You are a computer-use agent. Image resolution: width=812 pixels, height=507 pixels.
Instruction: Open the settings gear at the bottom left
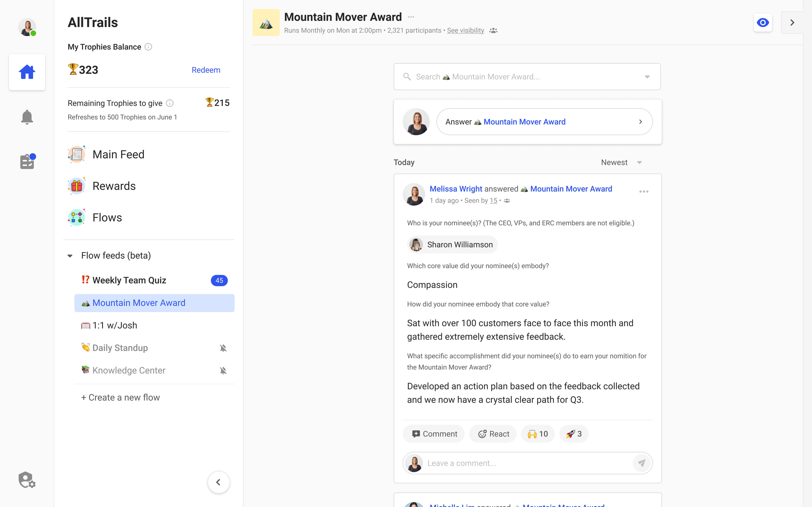click(27, 480)
